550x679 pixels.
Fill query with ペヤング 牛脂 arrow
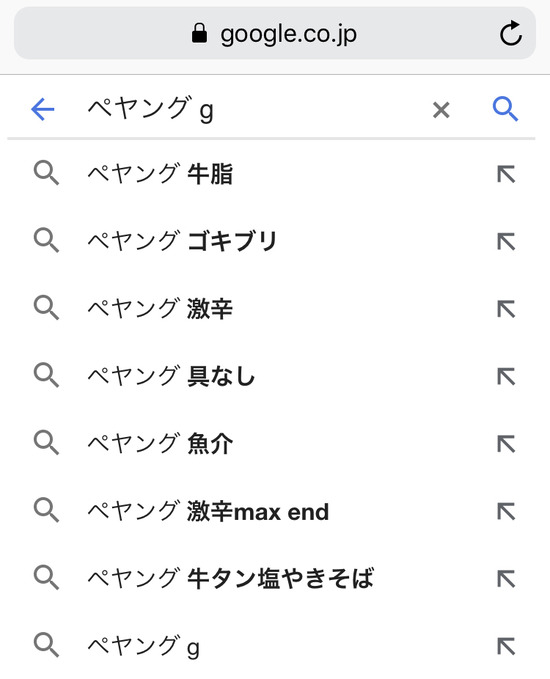tap(506, 174)
